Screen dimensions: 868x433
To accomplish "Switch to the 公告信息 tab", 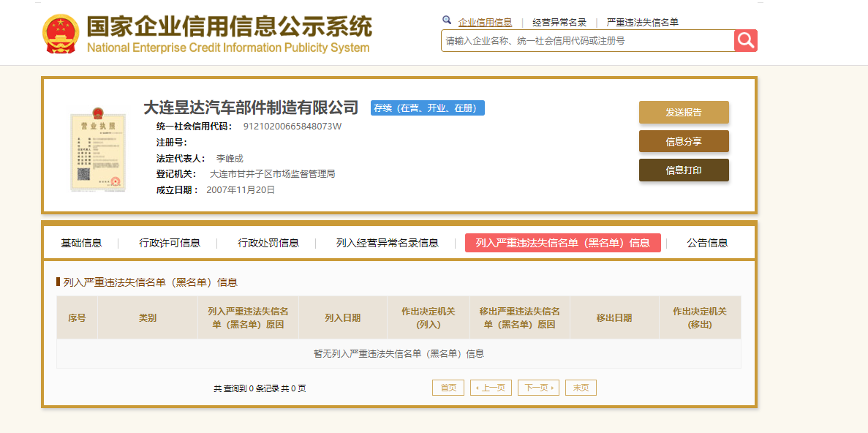I will pyautogui.click(x=707, y=243).
